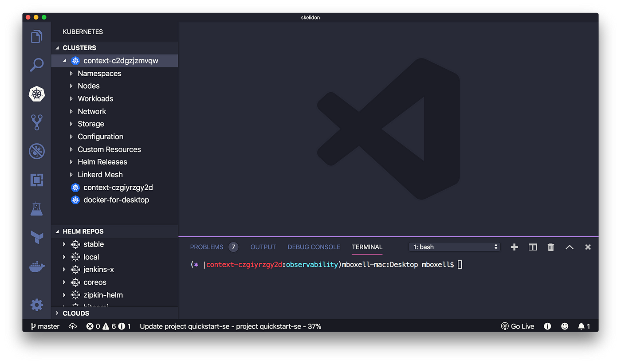Click the Kubernetes icon of docker-for-desktop
This screenshot has width=621, height=364.
(75, 200)
